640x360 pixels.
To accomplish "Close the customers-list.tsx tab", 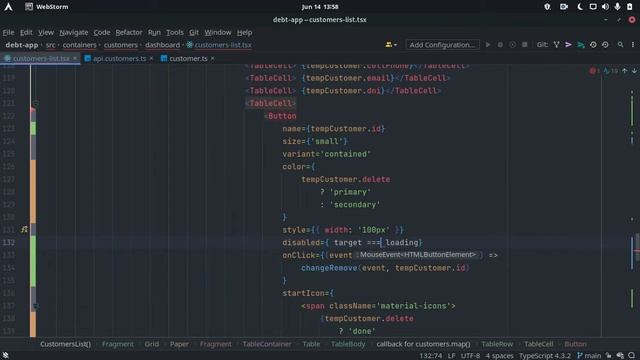I will [x=75, y=58].
